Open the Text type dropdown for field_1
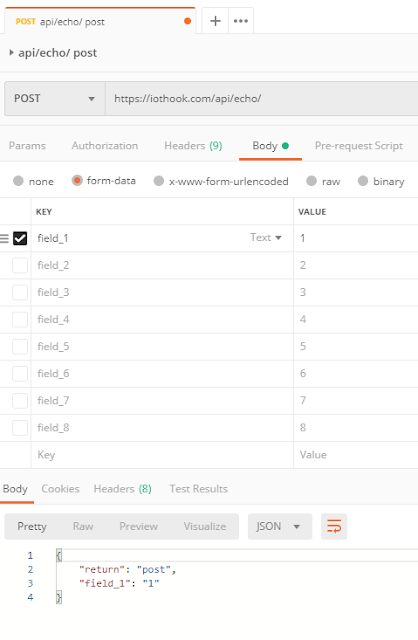The image size is (418, 640). [266, 238]
